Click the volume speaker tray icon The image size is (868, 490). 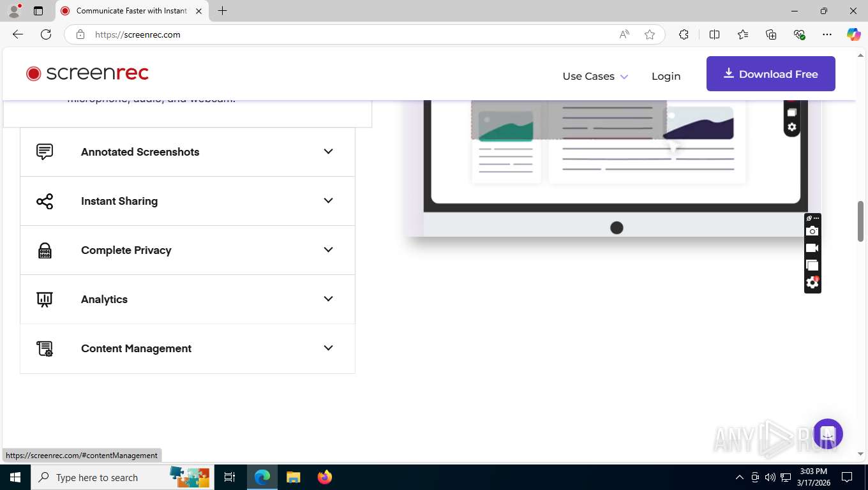pos(770,477)
